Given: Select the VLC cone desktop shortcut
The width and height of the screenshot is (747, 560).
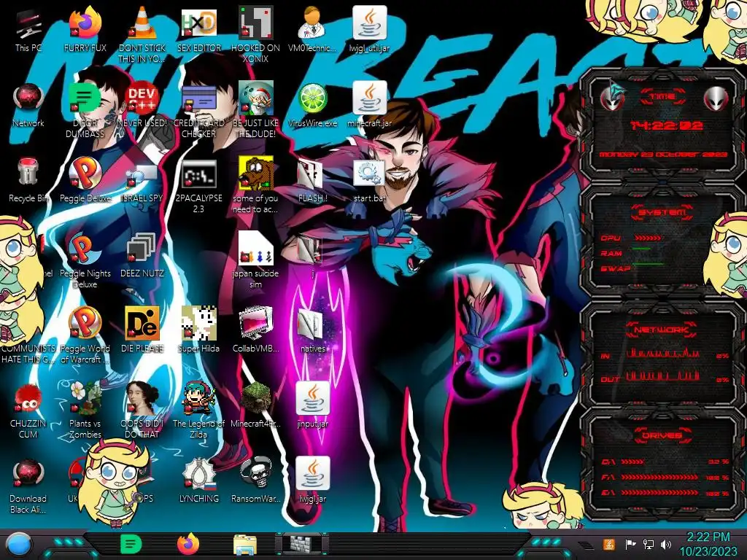Looking at the screenshot, I should pyautogui.click(x=142, y=34).
